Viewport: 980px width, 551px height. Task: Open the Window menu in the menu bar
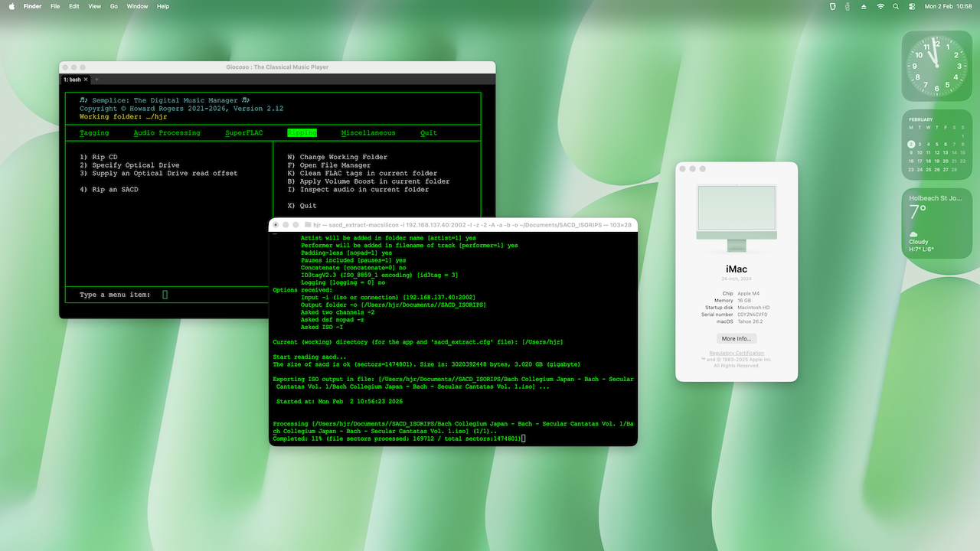(137, 6)
